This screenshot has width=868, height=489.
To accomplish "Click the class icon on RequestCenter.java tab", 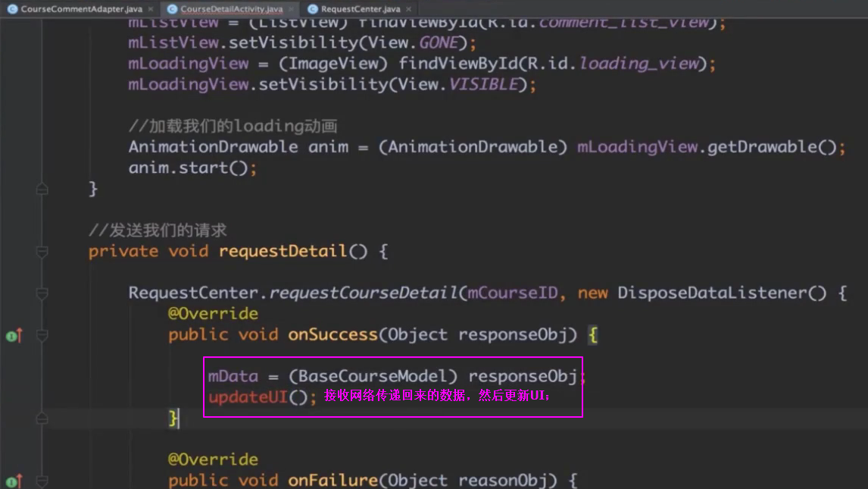I will (313, 9).
